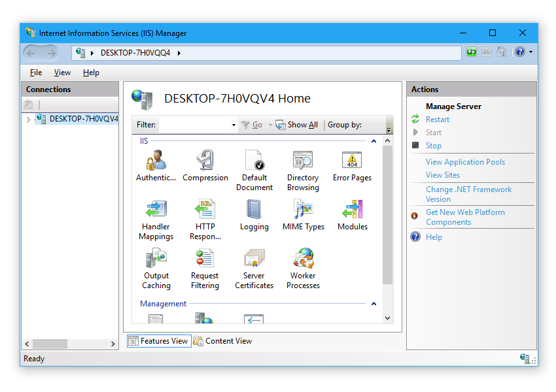Click the Connections pane scroll right arrow
The width and height of the screenshot is (556, 392).
coord(113,344)
